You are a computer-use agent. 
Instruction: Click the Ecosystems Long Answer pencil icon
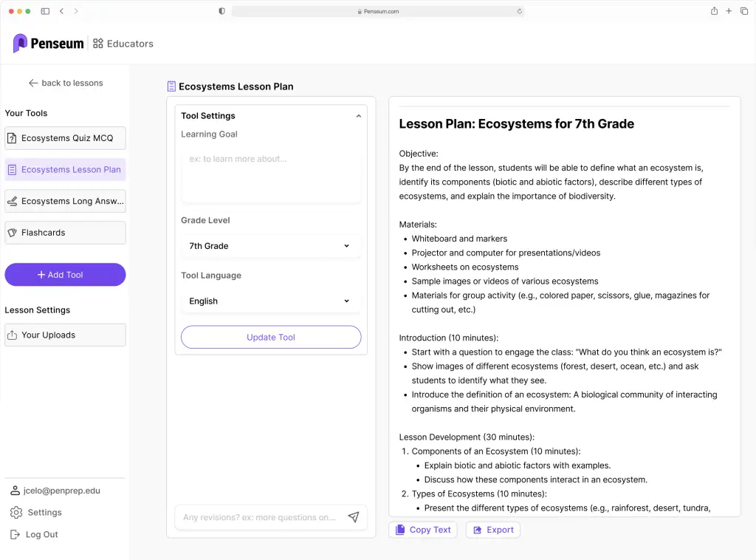coord(12,201)
